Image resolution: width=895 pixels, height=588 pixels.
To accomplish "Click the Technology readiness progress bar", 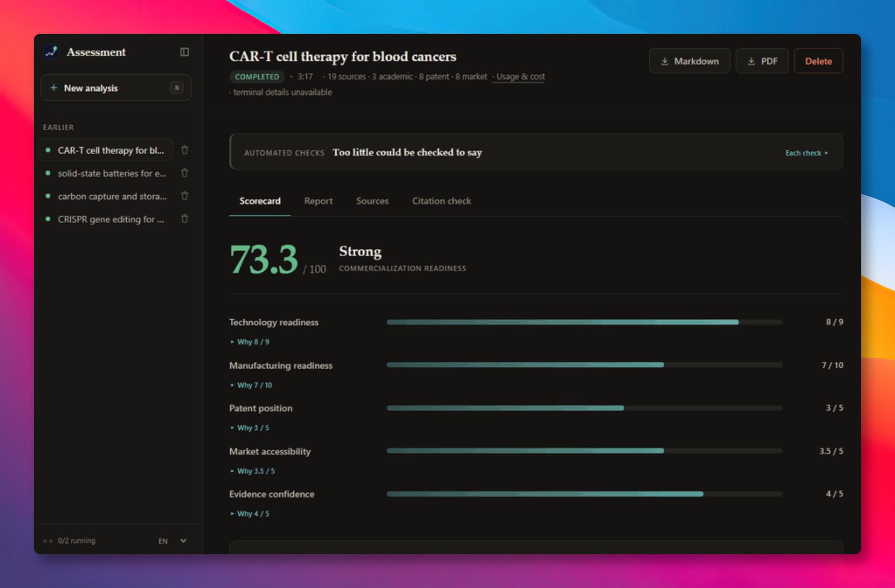I will tap(584, 322).
